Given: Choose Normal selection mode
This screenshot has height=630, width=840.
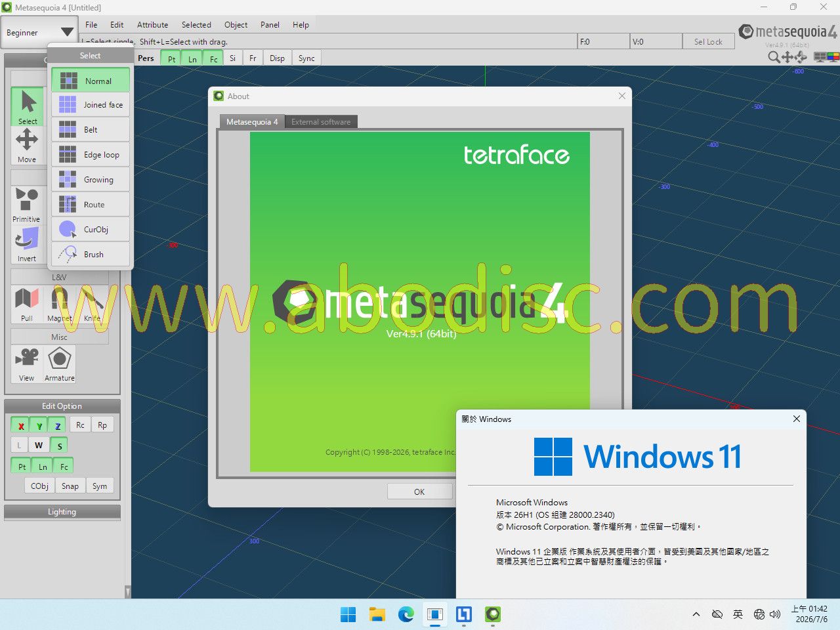Looking at the screenshot, I should [91, 81].
